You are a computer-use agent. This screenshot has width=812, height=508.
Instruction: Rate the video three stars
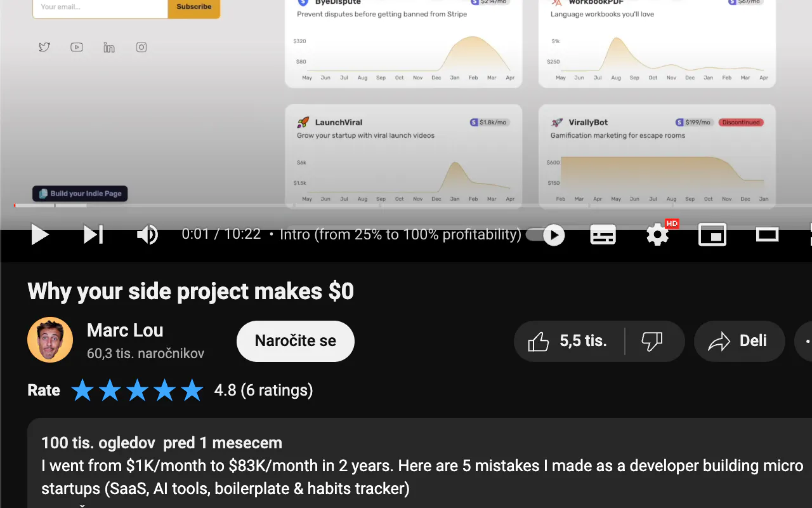point(137,390)
